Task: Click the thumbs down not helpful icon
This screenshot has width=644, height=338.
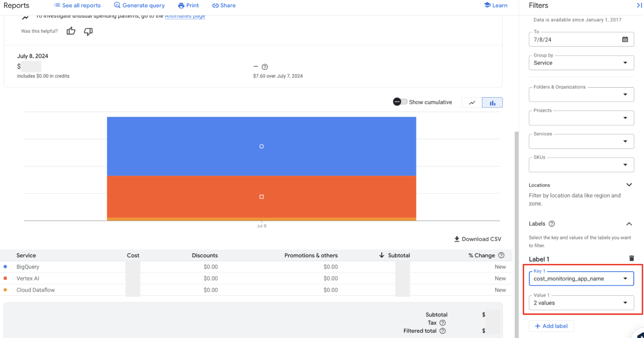Action: [x=88, y=31]
